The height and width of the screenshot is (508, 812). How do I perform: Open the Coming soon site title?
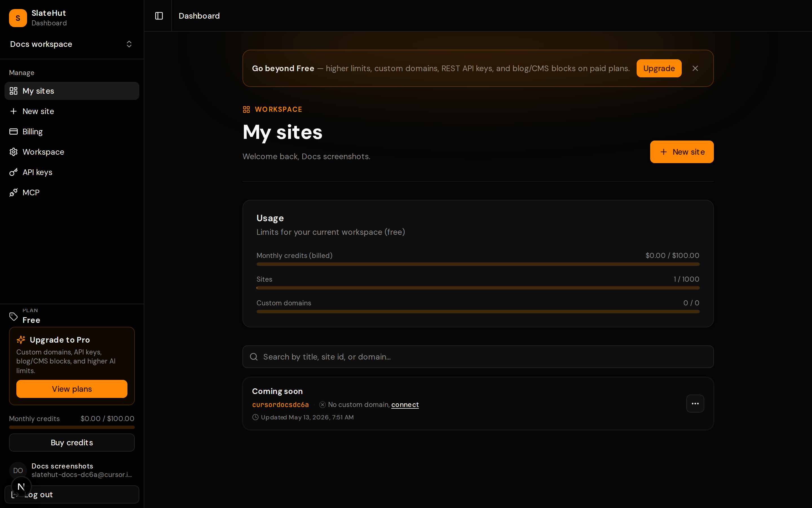point(277,391)
